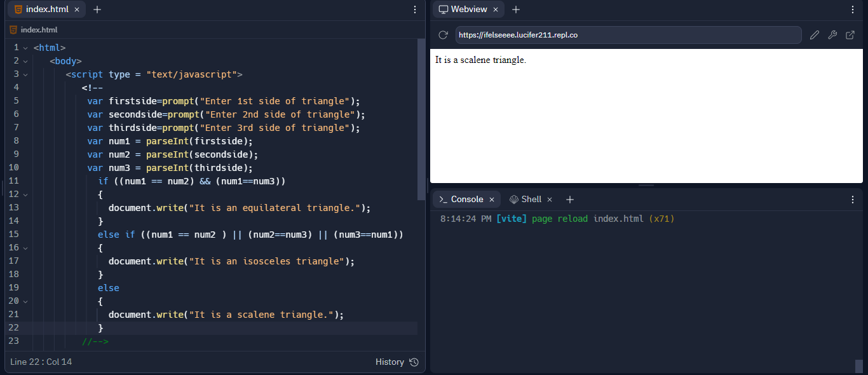Open file History
868x375 pixels.
pos(397,362)
